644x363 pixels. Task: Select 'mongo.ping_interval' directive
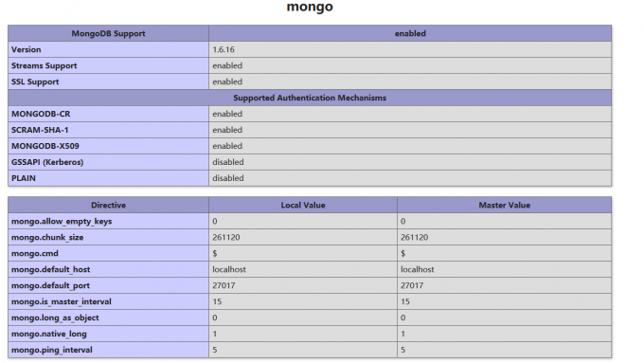[x=52, y=350]
